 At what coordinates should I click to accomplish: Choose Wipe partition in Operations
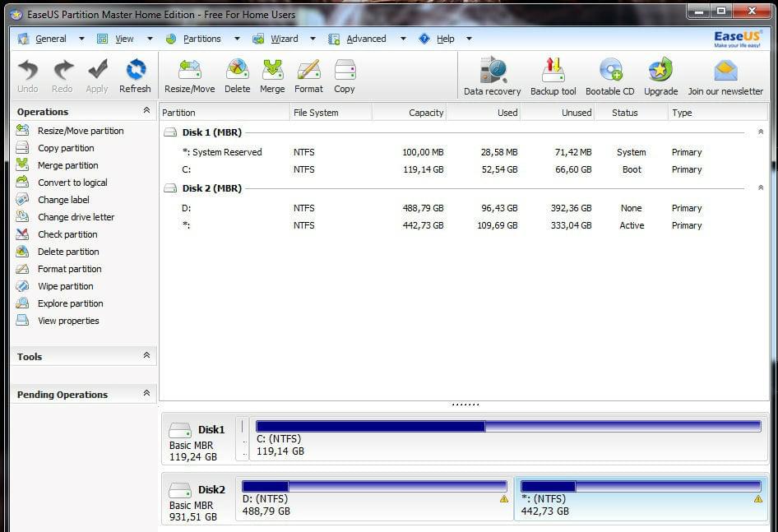pyautogui.click(x=66, y=286)
